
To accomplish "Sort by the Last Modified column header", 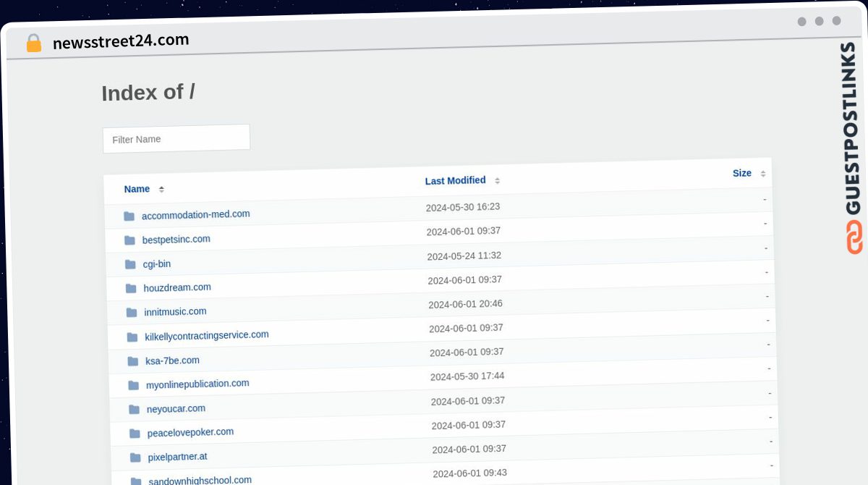I will 455,180.
